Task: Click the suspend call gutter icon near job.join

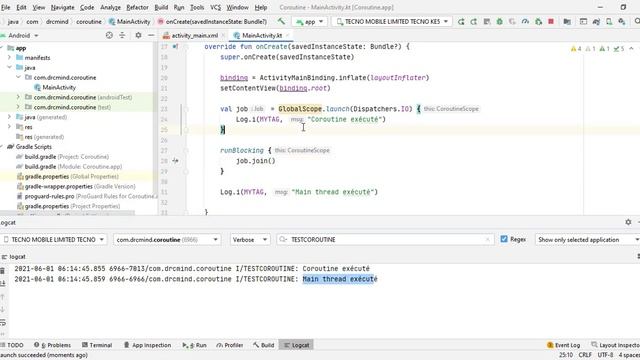Action: click(175, 161)
